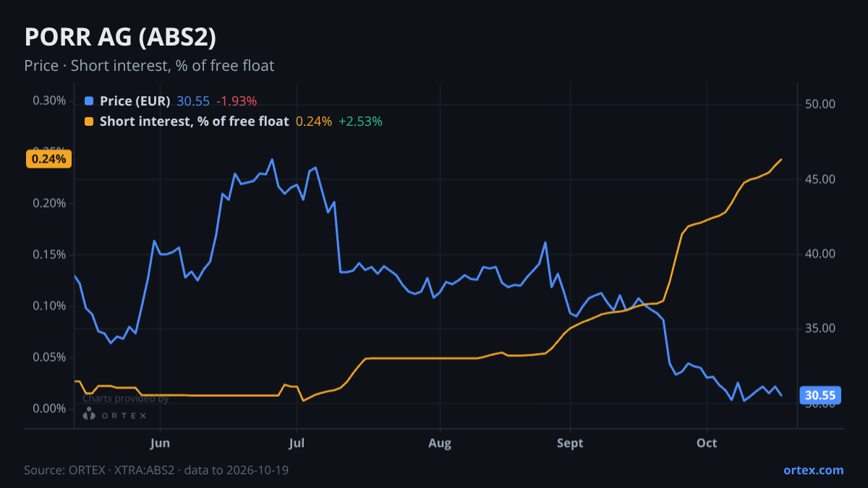Click the 50.00 right axis label
The height and width of the screenshot is (488, 868).
(820, 104)
